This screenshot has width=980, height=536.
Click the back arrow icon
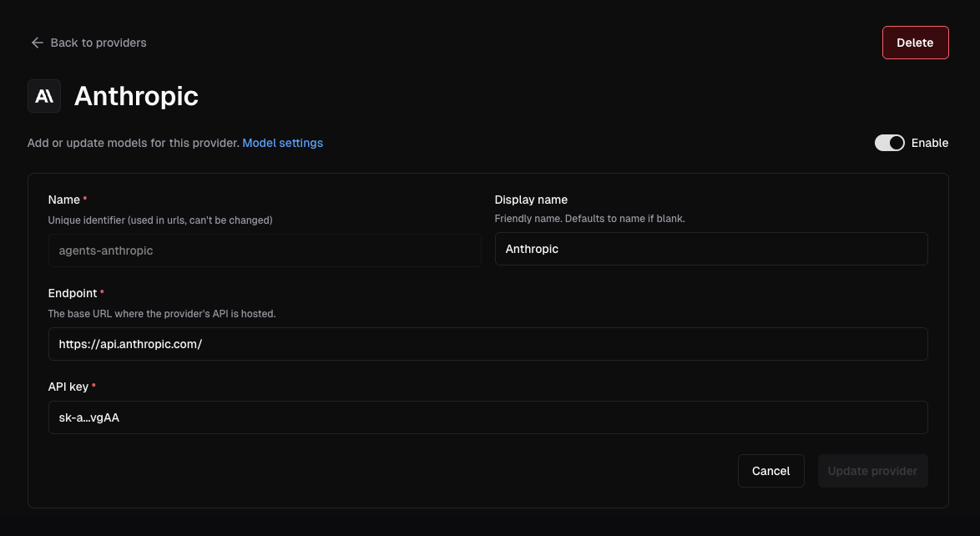coord(37,43)
